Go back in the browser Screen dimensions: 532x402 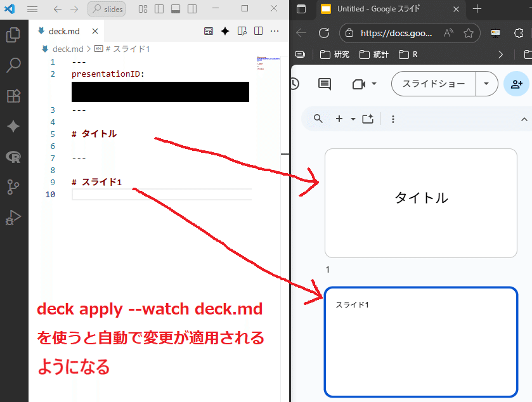301,33
